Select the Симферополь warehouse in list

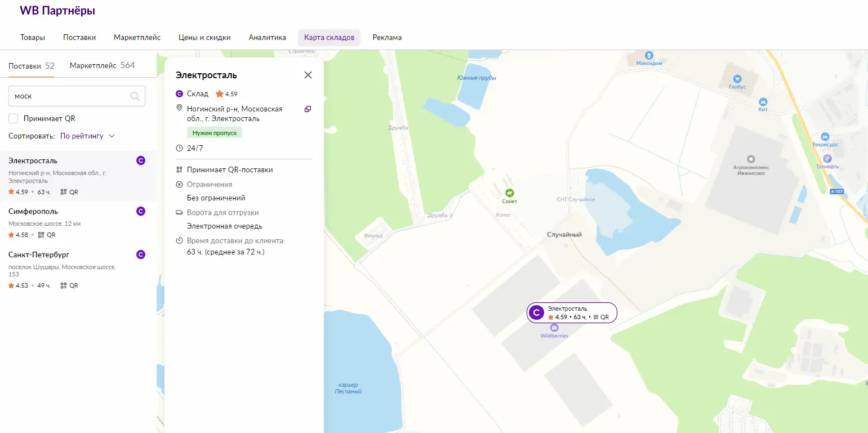pos(78,222)
